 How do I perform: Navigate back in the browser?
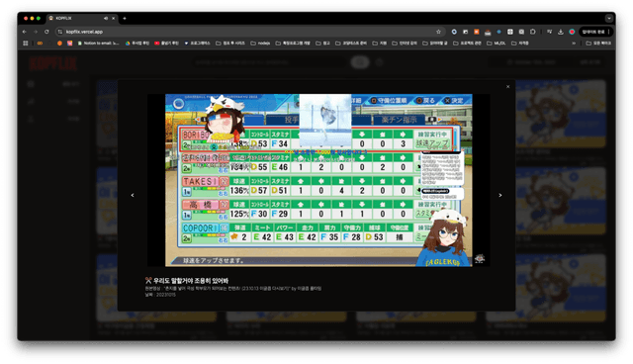pos(24,32)
